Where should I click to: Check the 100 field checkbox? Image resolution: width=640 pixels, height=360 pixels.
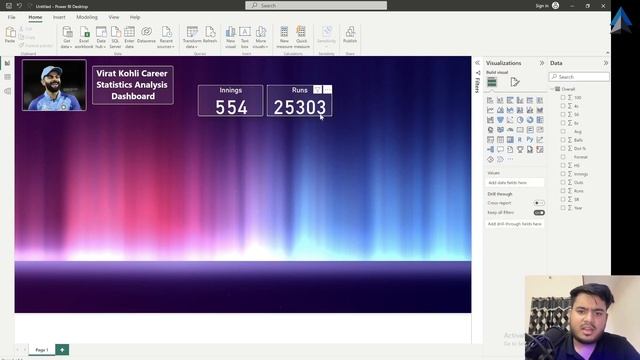point(563,98)
